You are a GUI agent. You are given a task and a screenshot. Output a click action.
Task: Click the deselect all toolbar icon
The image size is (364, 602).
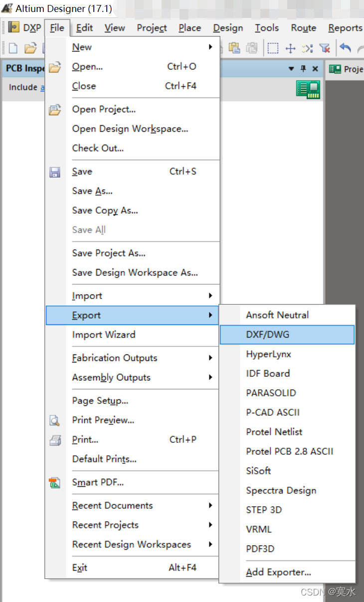tap(307, 48)
